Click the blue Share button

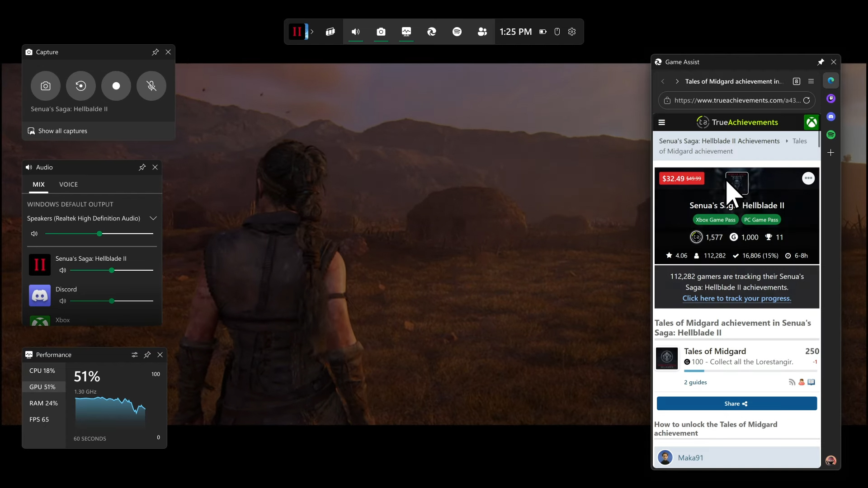pos(737,404)
